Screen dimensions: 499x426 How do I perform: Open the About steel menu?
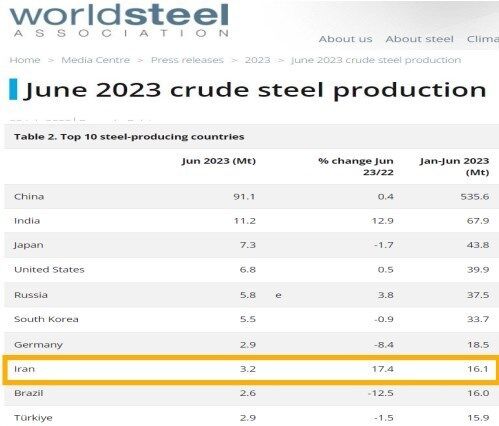coord(419,39)
